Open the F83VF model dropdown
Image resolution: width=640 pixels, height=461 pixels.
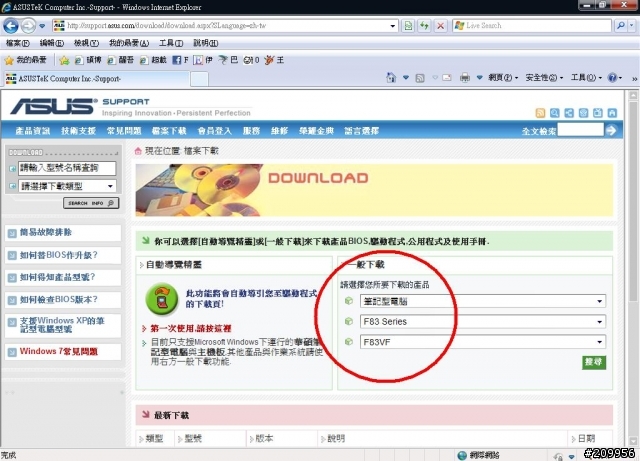(x=483, y=342)
